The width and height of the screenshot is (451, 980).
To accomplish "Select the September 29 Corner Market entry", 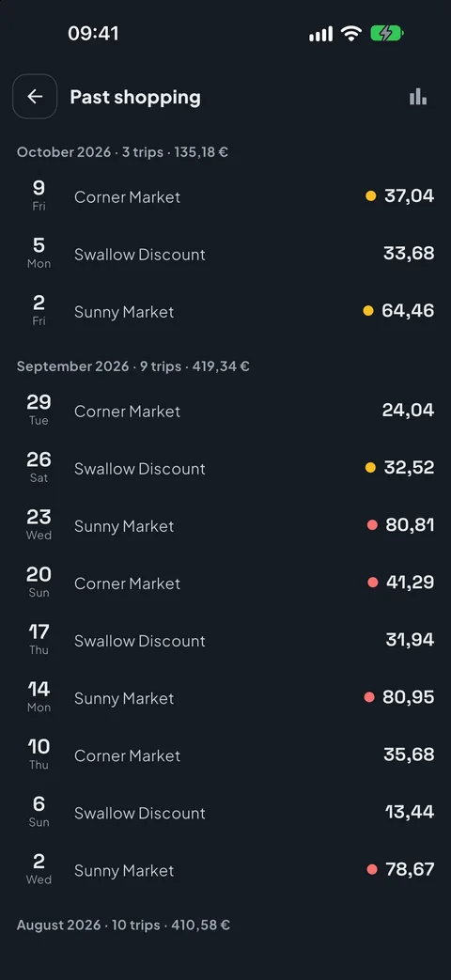I will [225, 411].
